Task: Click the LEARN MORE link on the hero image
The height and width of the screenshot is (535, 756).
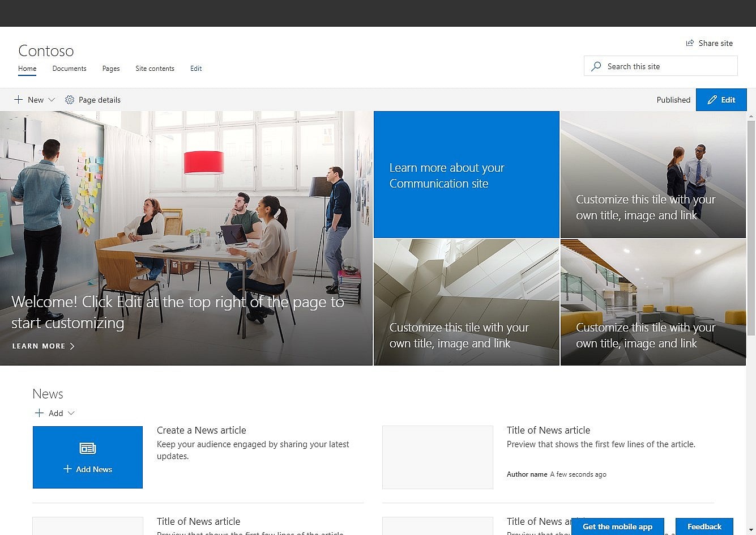Action: click(38, 346)
